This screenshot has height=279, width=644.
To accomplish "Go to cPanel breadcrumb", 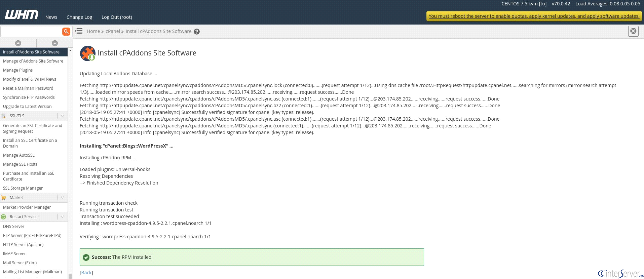I will pos(113,31).
